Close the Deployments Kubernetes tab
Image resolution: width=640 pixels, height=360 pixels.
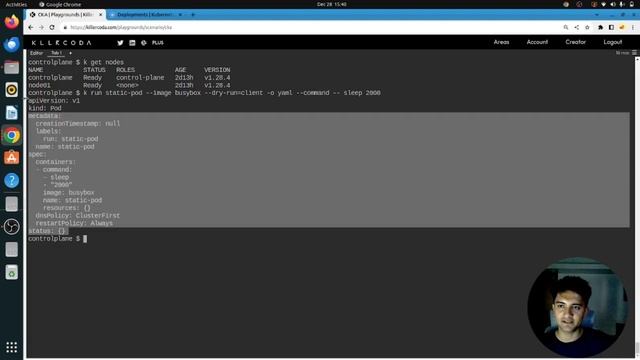tap(180, 15)
